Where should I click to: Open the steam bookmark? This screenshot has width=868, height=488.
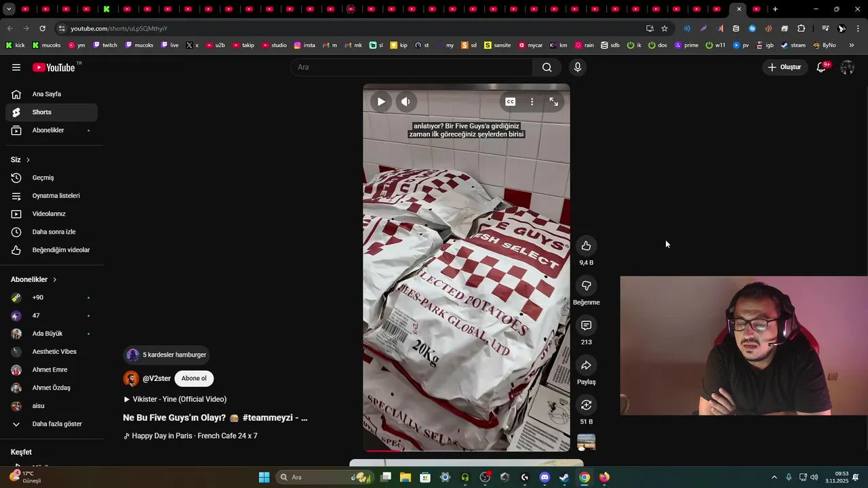click(x=793, y=45)
